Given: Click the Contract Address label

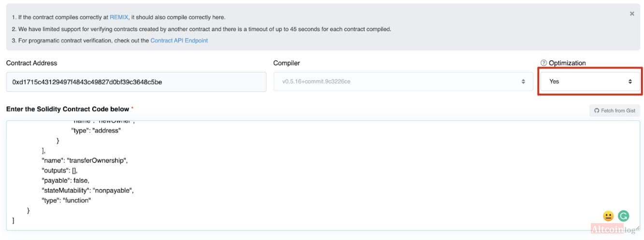Looking at the screenshot, I should [x=31, y=63].
